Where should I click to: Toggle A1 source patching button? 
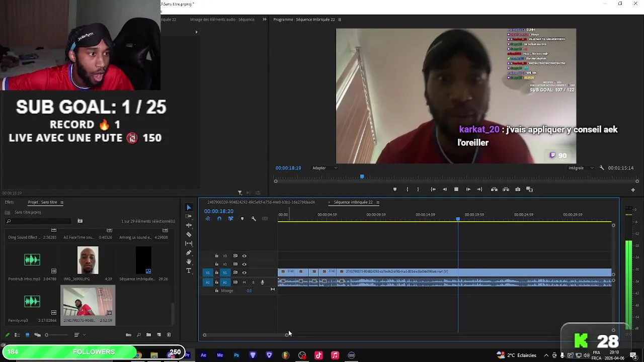coord(207,282)
